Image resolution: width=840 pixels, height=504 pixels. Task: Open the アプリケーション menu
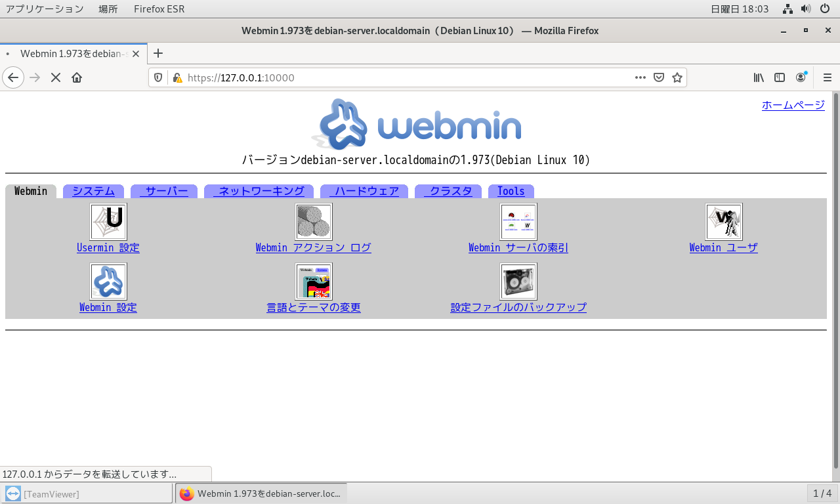pyautogui.click(x=45, y=9)
